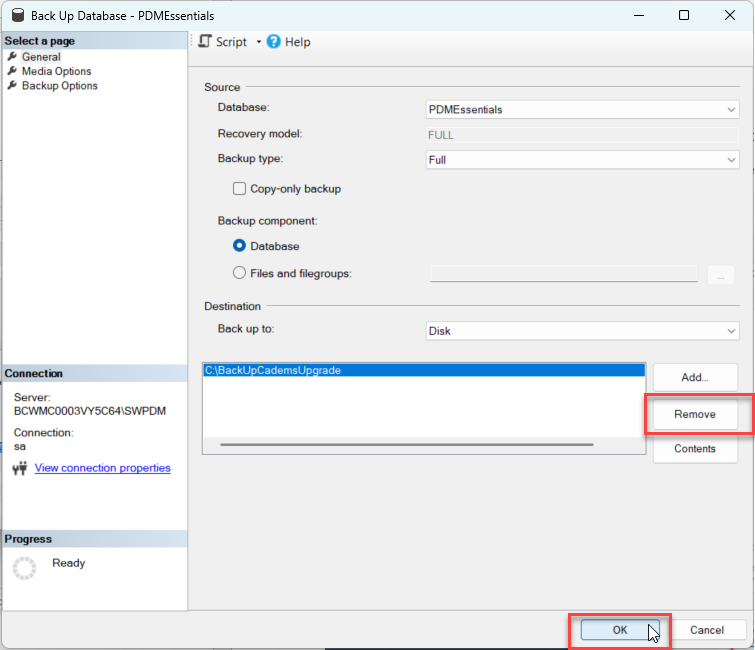
Task: Click the Ready progress status text
Action: 68,563
